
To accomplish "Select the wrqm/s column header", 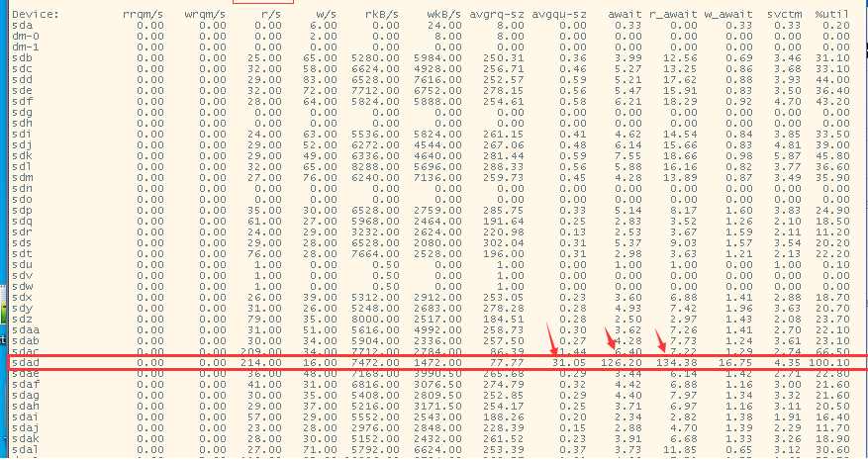I will tap(205, 15).
